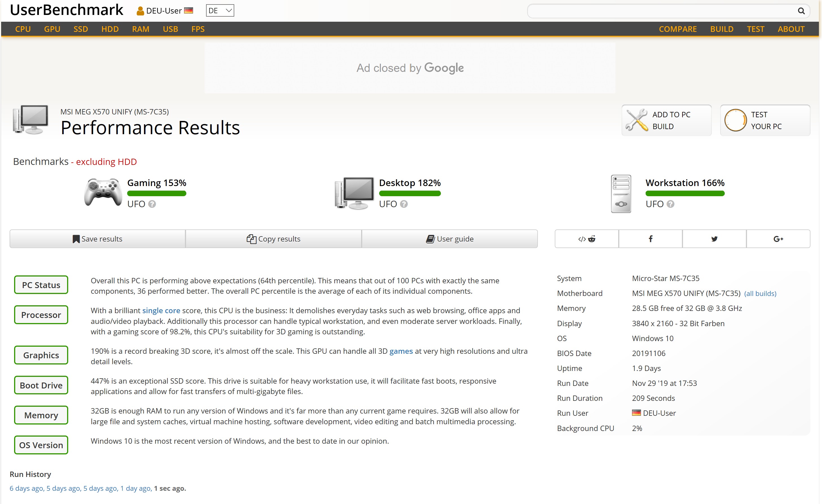The image size is (822, 504).
Task: Click the Workstation 166% progress bar
Action: point(685,193)
